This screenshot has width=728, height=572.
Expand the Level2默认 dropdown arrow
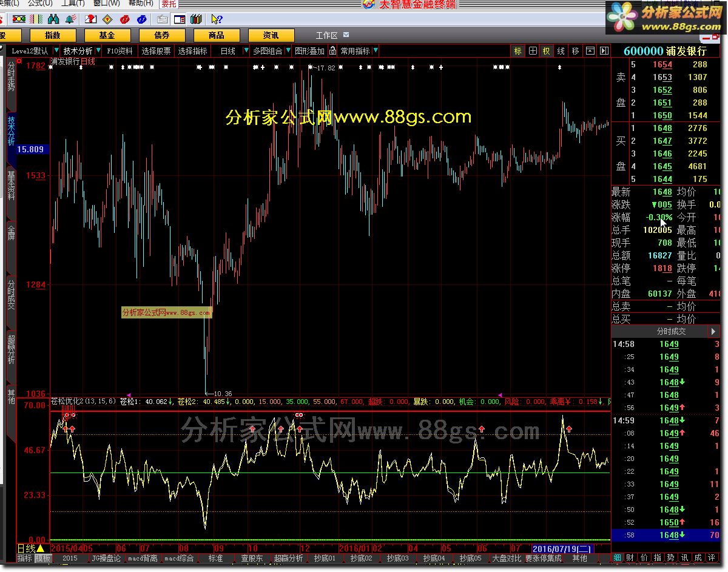point(56,50)
